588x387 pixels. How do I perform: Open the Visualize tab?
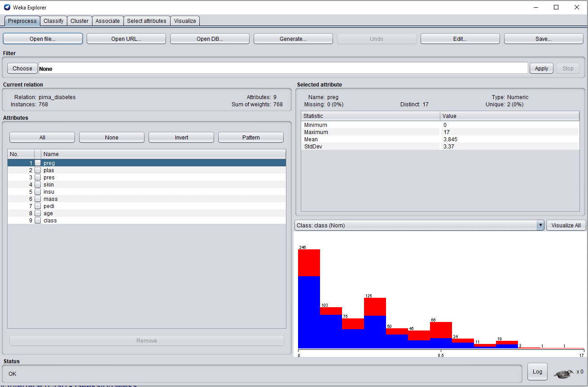[185, 21]
